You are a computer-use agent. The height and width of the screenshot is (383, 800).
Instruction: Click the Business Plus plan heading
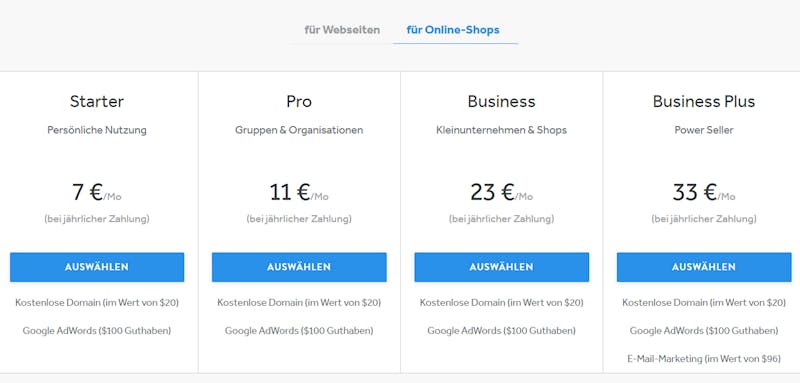(x=704, y=101)
